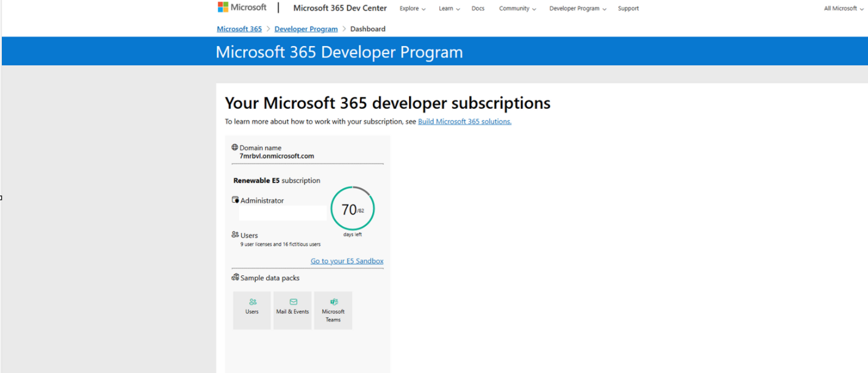Click the administrator name field
868x373 pixels.
click(x=283, y=213)
